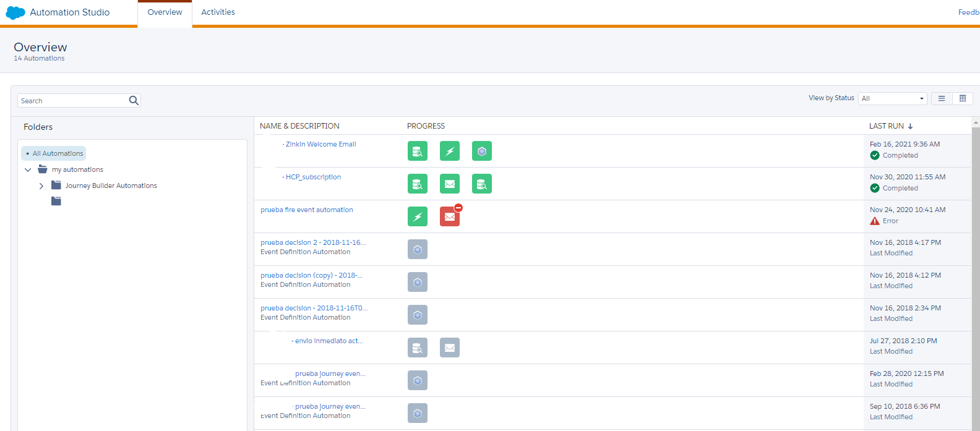This screenshot has height=431, width=980.
Task: Open Zinkin Welcome Email automation
Action: pyautogui.click(x=320, y=144)
